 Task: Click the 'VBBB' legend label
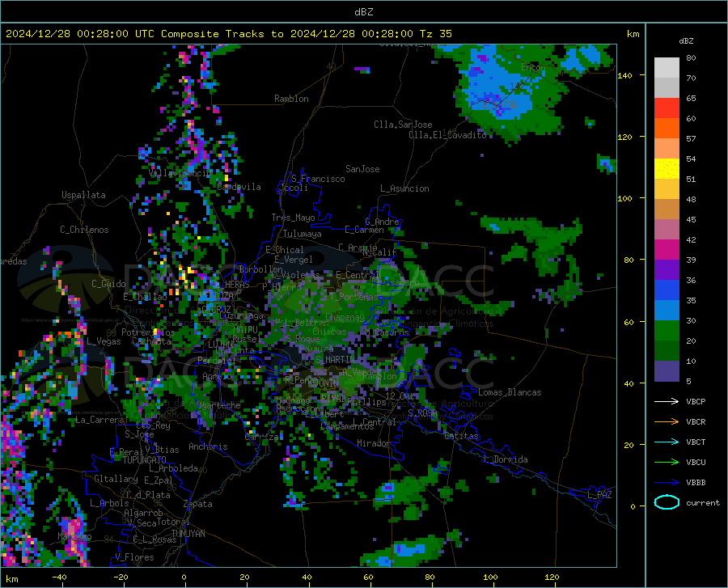[x=696, y=483]
